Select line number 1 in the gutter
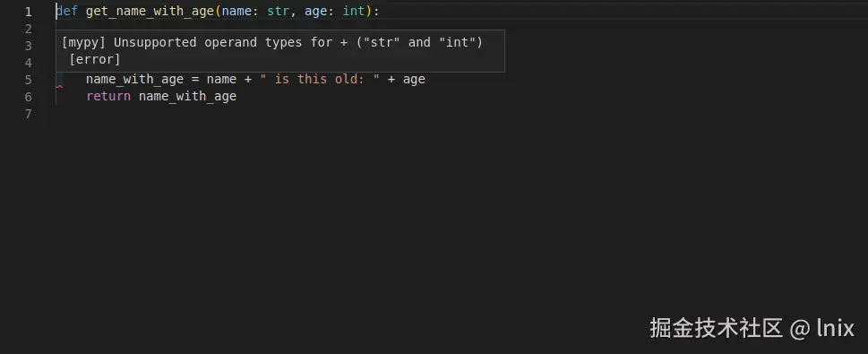Image resolution: width=868 pixels, height=354 pixels. click(x=29, y=12)
